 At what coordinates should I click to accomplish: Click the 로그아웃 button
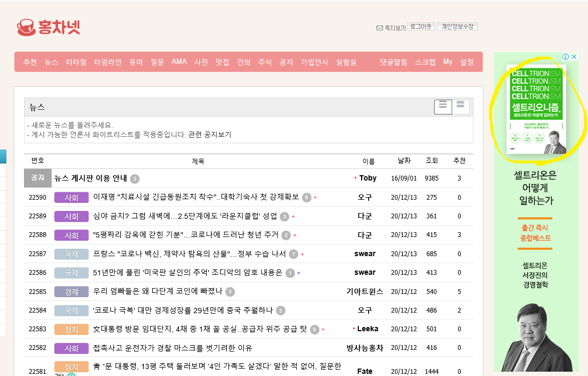[x=421, y=26]
